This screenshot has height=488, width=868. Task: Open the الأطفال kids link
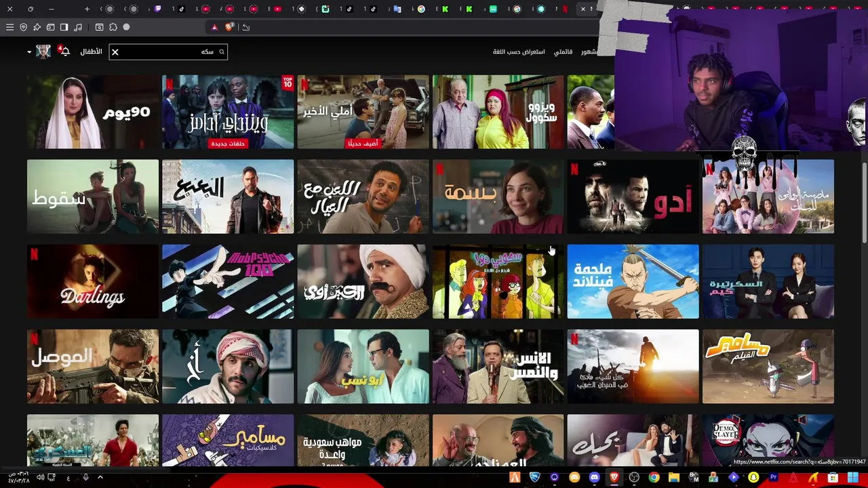point(91,52)
